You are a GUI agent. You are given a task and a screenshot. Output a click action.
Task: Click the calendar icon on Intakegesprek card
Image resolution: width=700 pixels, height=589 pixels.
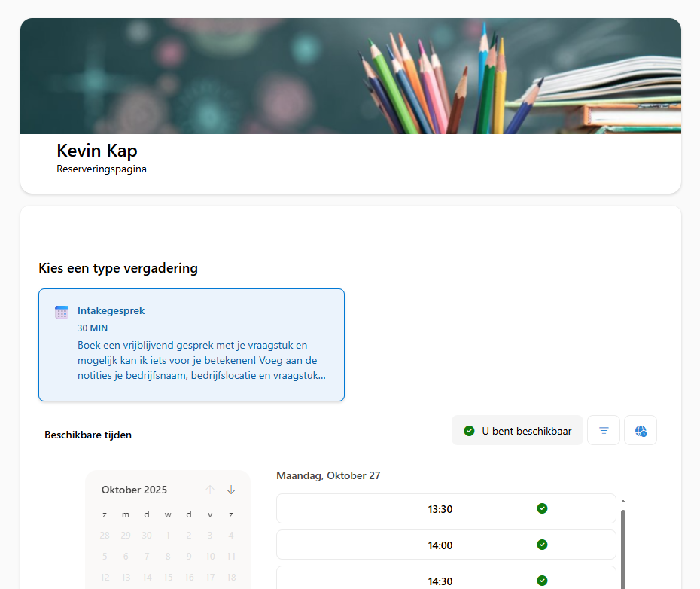point(62,312)
